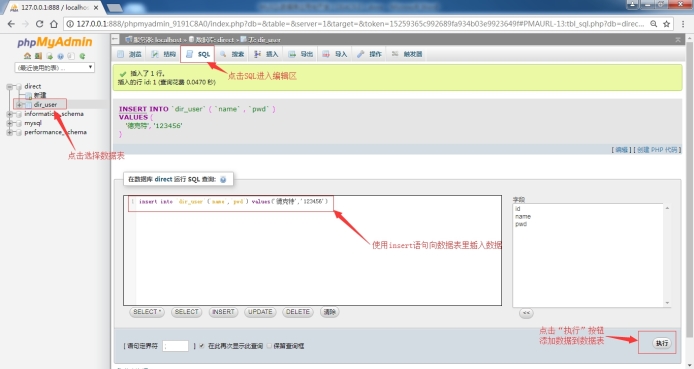Collapse the navigation panel with arrow icon

[115, 39]
